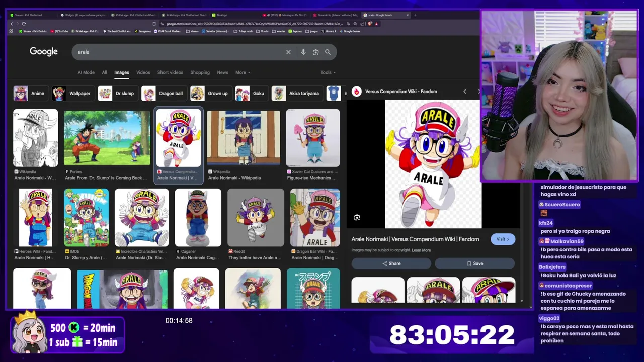Bookmark this page with the bookmark icon
This screenshot has width=644, height=362.
point(154,24)
